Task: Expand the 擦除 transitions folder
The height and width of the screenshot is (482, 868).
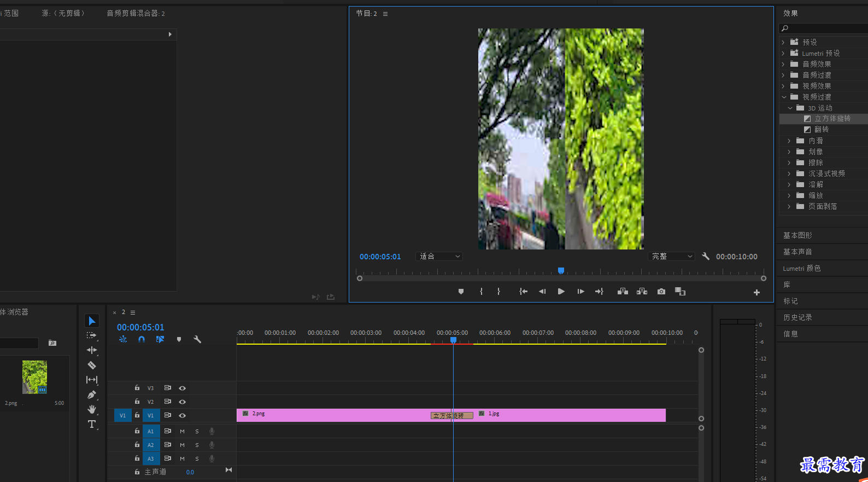Action: click(789, 162)
